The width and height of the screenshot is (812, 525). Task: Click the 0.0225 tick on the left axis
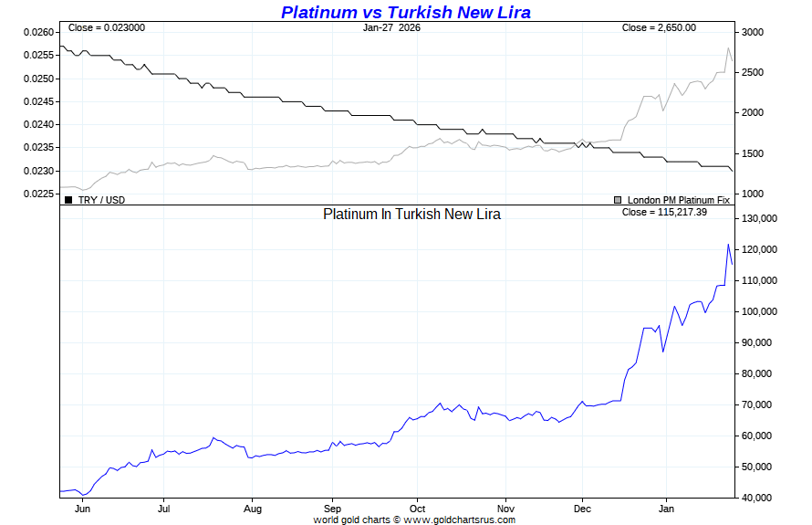[x=38, y=194]
